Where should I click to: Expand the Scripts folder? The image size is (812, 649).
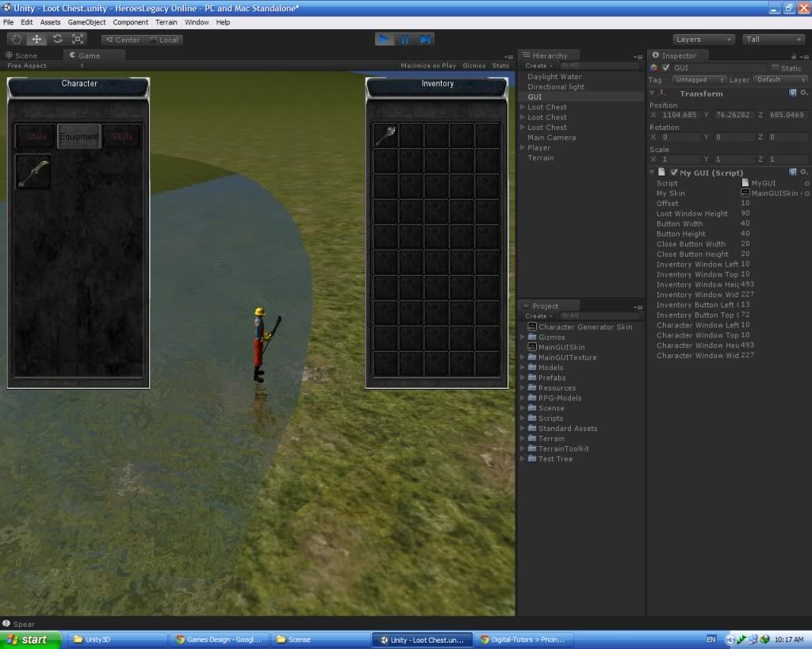point(523,418)
